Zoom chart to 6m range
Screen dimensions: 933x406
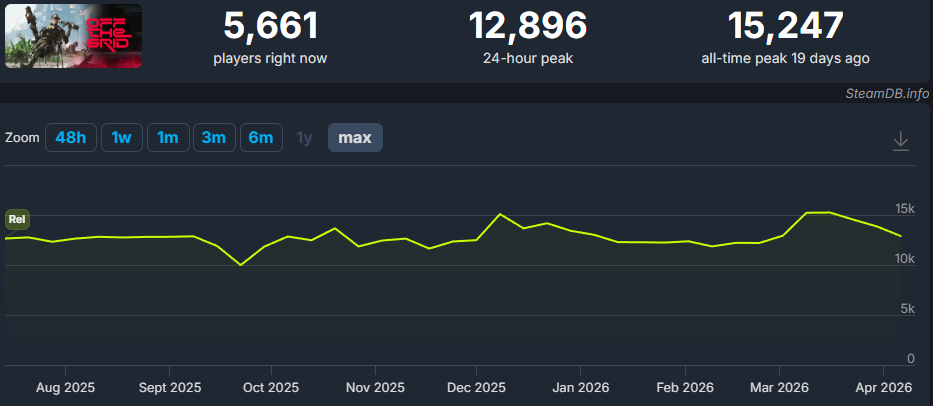pos(260,138)
